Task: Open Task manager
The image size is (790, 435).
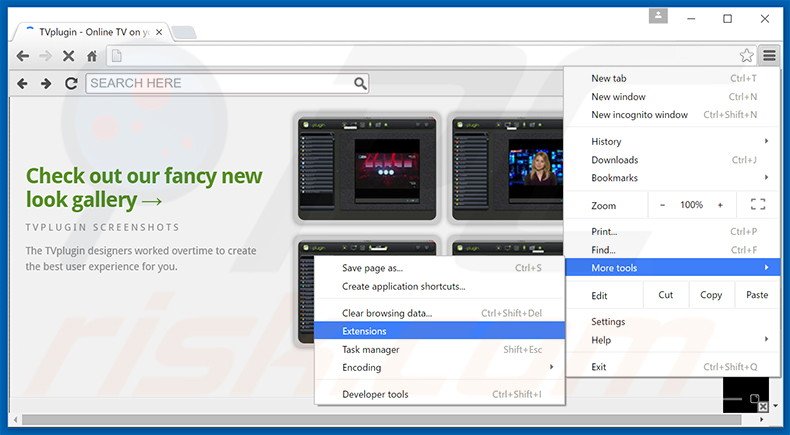Action: [440, 349]
